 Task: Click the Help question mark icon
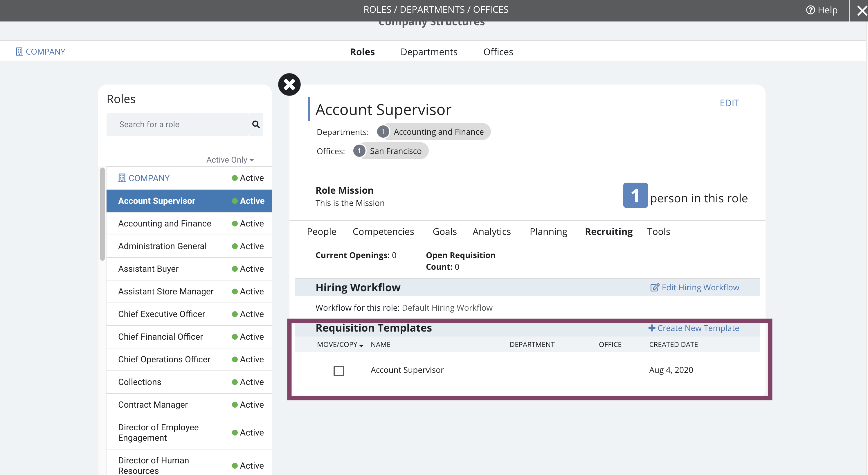810,10
